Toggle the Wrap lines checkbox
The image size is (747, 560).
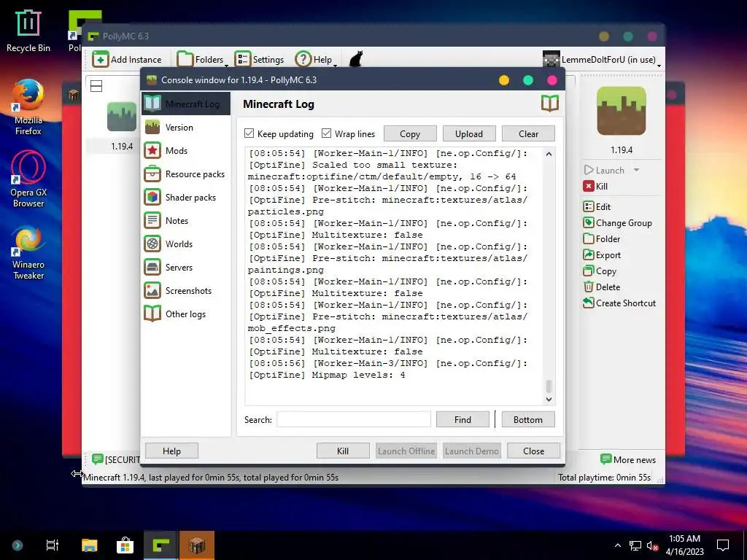click(x=326, y=133)
